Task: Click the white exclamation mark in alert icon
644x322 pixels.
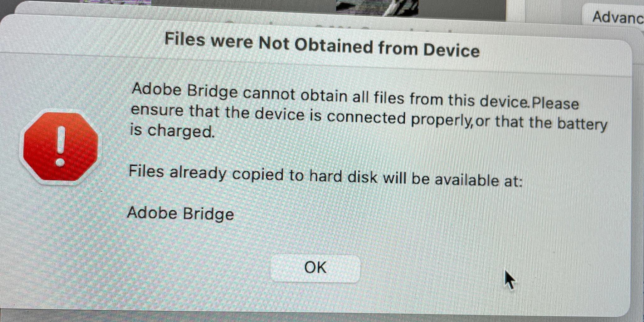Action: (60, 146)
